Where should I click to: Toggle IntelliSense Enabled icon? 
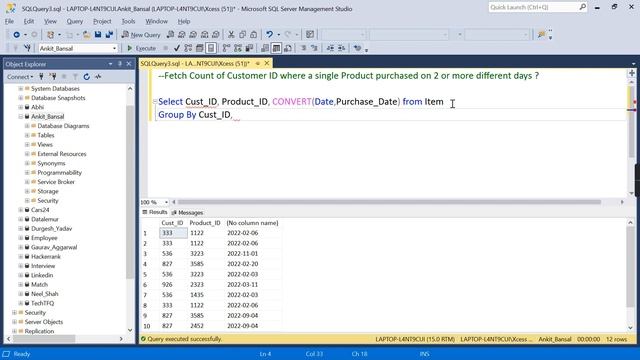[x=211, y=48]
